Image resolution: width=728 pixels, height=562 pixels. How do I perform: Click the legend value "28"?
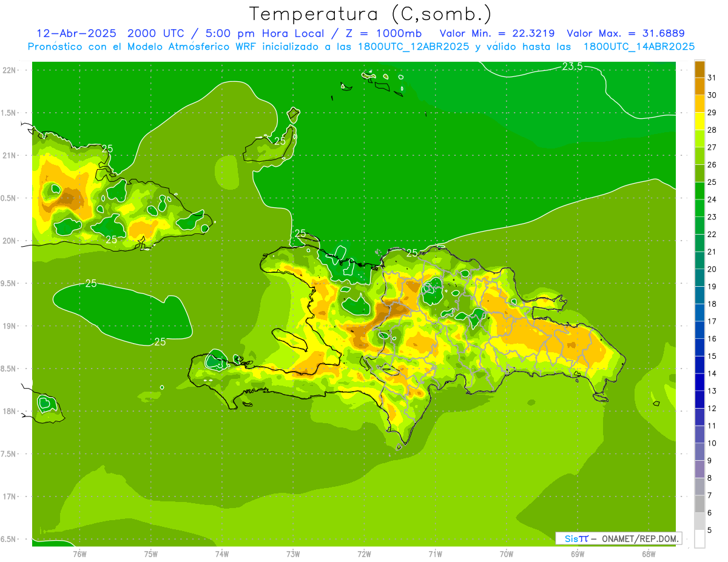(x=712, y=130)
